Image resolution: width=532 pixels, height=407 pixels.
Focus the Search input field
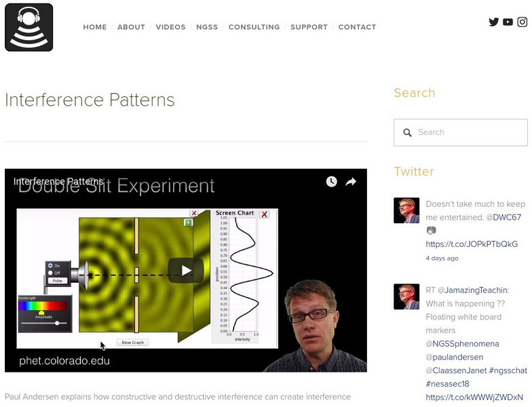point(468,133)
